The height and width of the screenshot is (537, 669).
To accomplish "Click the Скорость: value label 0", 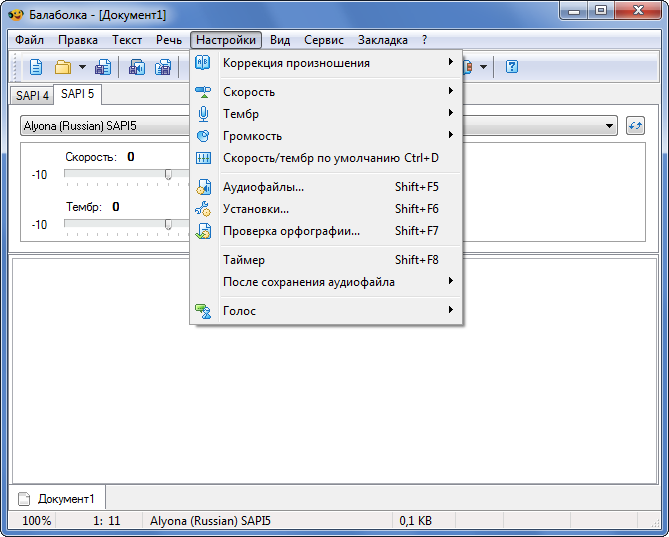I will coord(131,157).
